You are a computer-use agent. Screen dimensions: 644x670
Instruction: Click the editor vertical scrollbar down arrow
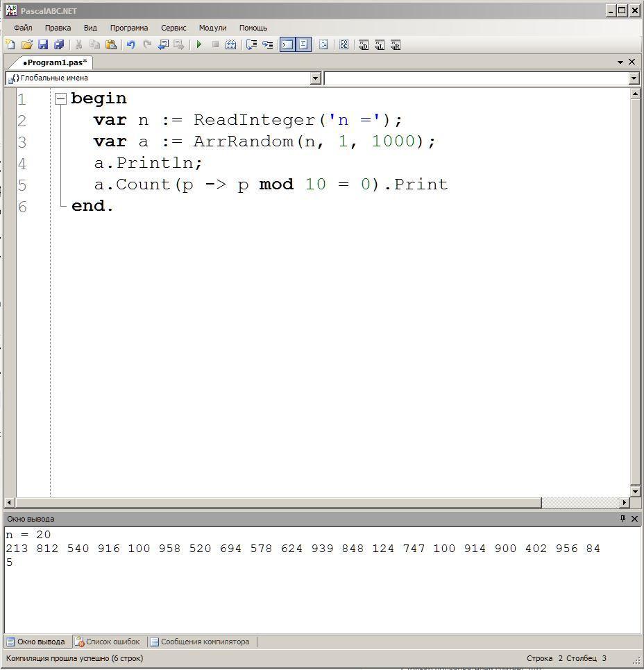click(635, 491)
